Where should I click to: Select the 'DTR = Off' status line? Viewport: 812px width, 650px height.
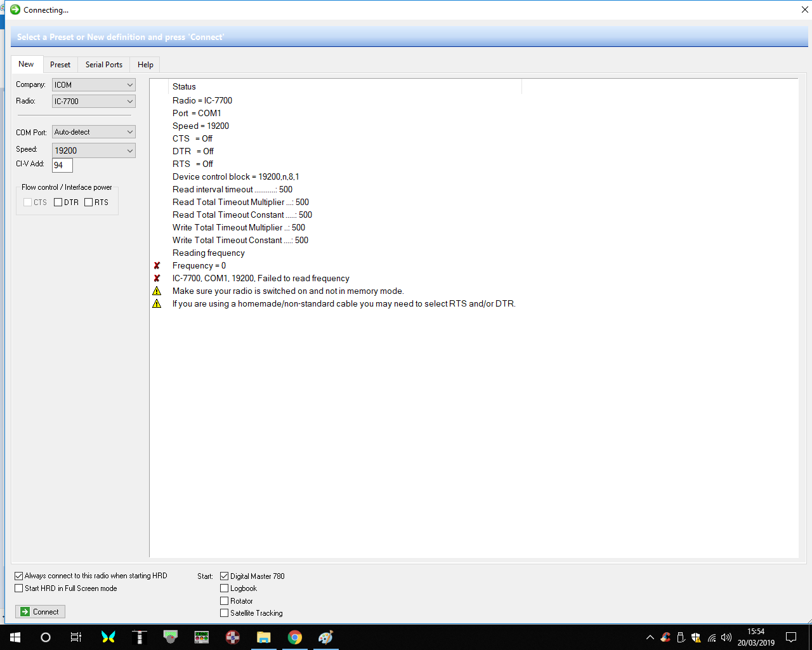click(x=193, y=151)
